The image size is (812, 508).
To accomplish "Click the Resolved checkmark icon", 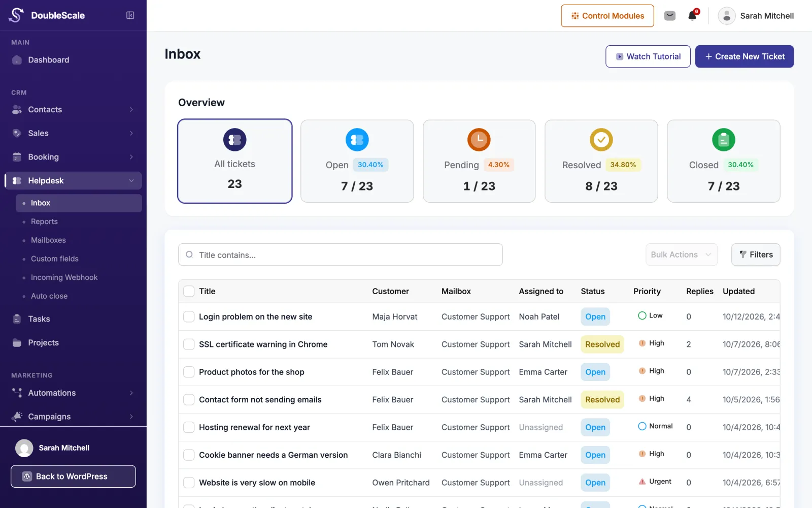I will pyautogui.click(x=601, y=140).
